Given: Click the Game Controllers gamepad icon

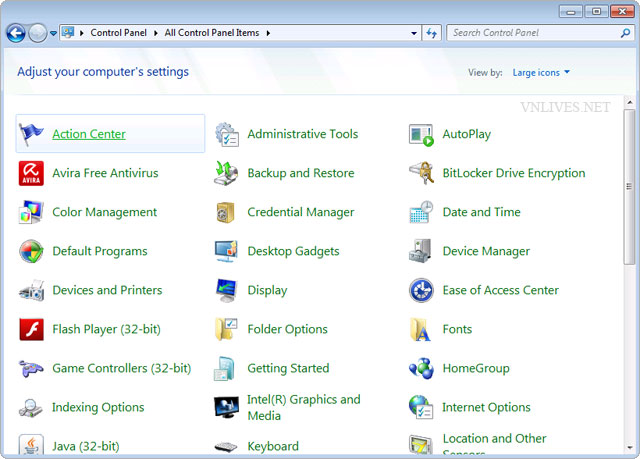Looking at the screenshot, I should coord(31,368).
